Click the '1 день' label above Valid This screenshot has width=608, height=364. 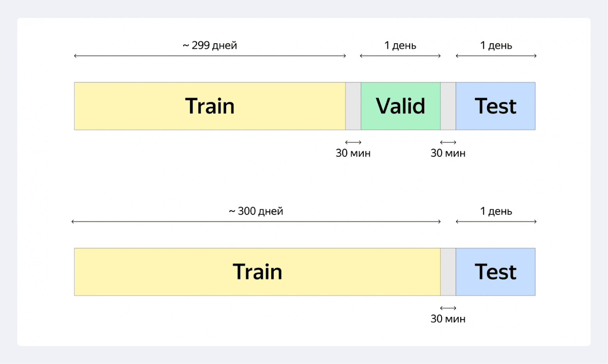tap(400, 46)
